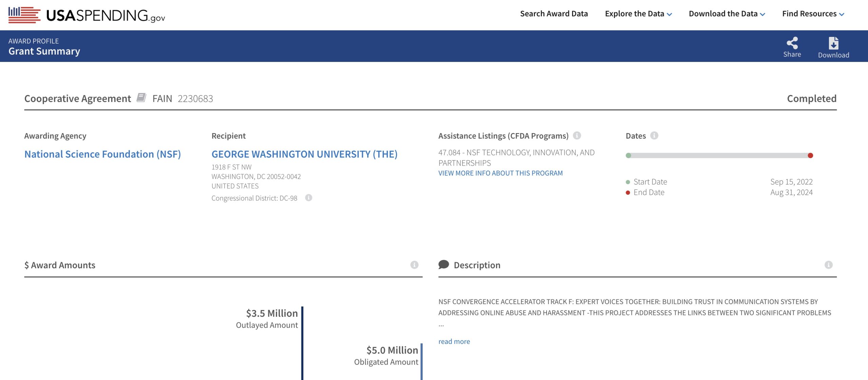Open the Assistance Listings info icon
The image size is (868, 380).
click(577, 135)
